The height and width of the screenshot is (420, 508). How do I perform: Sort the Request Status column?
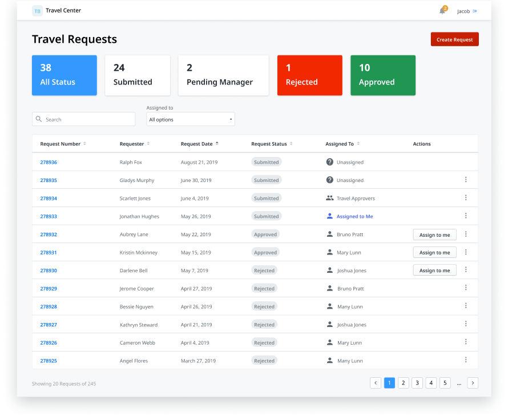[x=291, y=144]
